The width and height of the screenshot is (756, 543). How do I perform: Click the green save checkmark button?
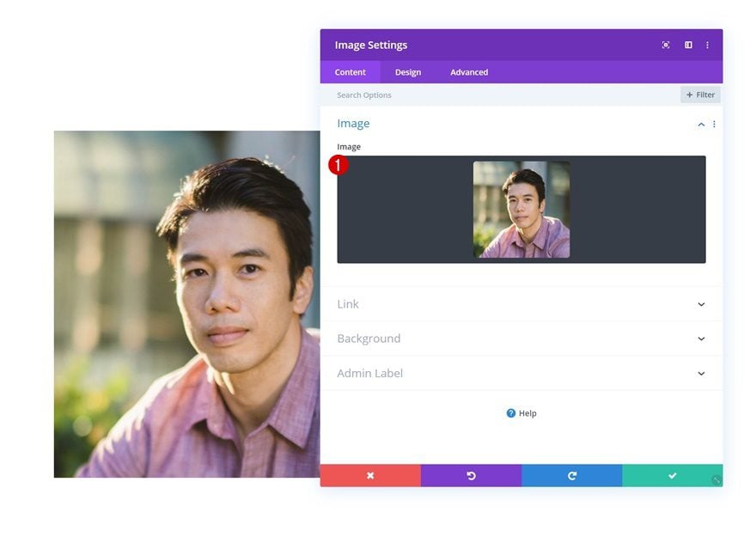coord(673,475)
